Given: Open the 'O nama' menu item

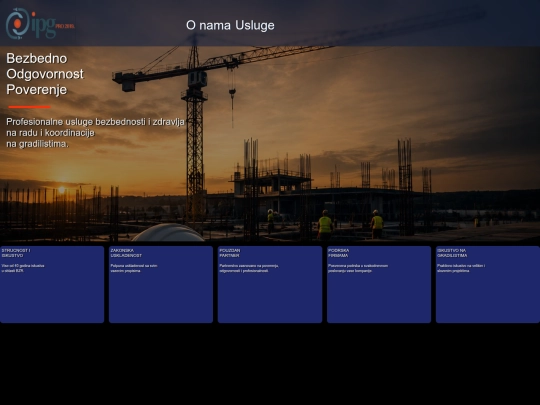Looking at the screenshot, I should click(x=209, y=25).
